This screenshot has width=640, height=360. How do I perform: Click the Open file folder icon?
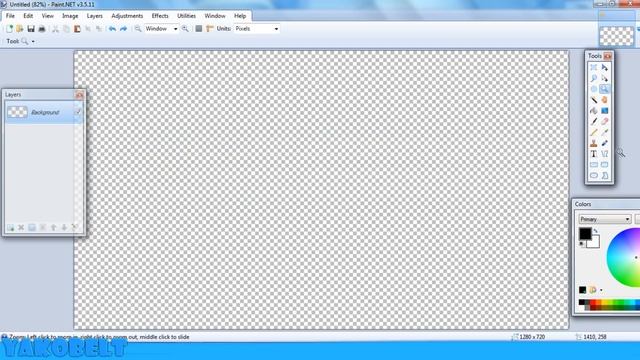pos(20,29)
